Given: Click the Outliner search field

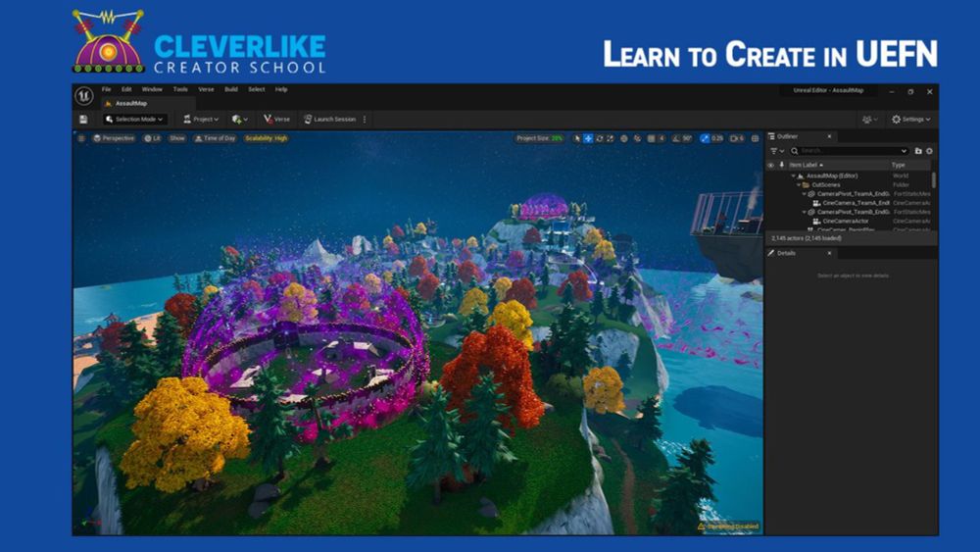Looking at the screenshot, I should [849, 151].
